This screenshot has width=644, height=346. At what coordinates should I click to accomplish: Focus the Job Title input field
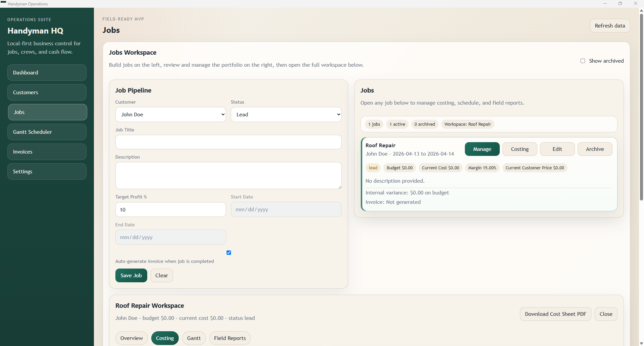(x=228, y=142)
